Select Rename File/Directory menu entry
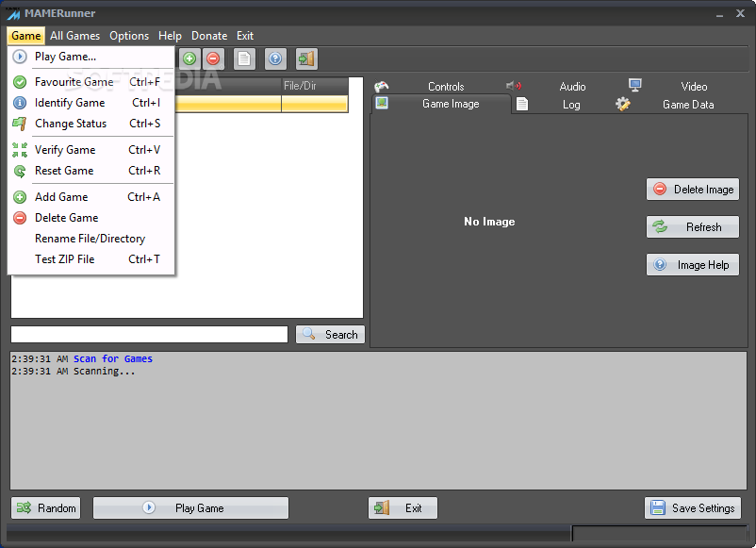 tap(90, 239)
